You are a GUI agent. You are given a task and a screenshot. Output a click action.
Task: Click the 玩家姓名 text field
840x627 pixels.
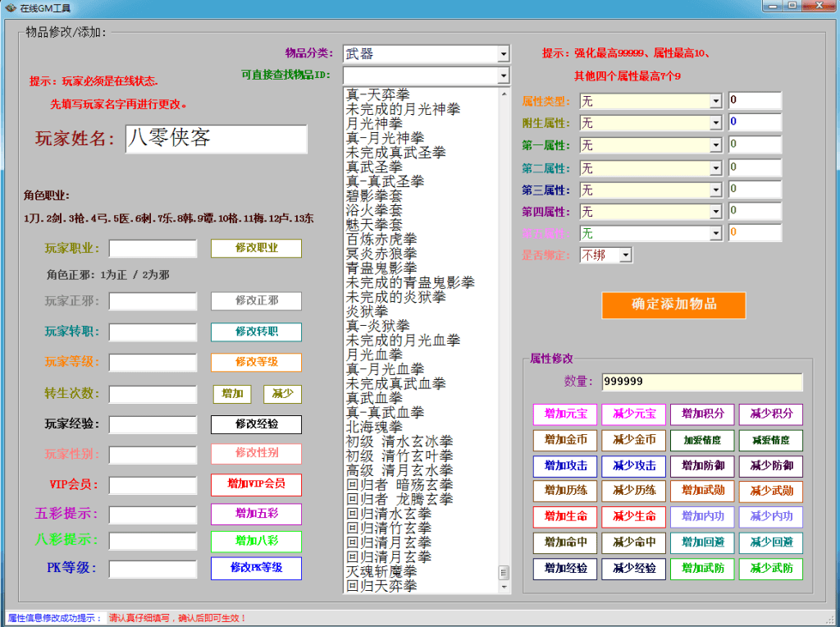pos(216,139)
